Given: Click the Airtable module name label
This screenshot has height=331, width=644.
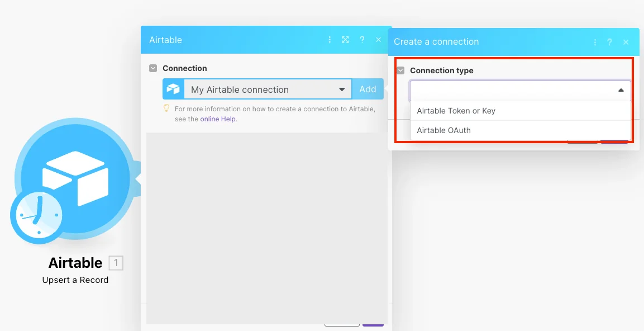Looking at the screenshot, I should click(75, 263).
